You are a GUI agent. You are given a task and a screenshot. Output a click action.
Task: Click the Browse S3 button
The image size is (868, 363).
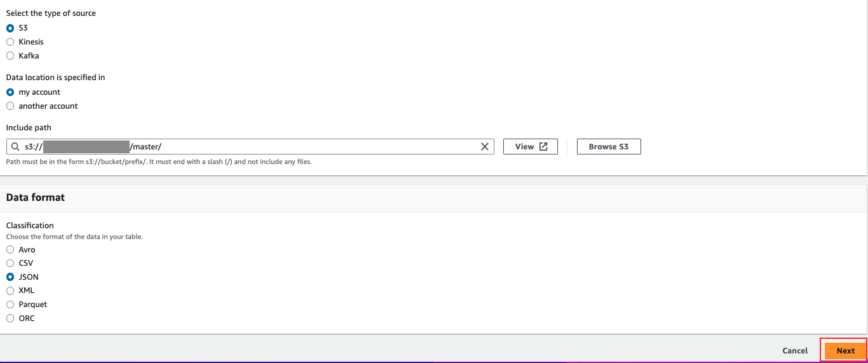609,147
